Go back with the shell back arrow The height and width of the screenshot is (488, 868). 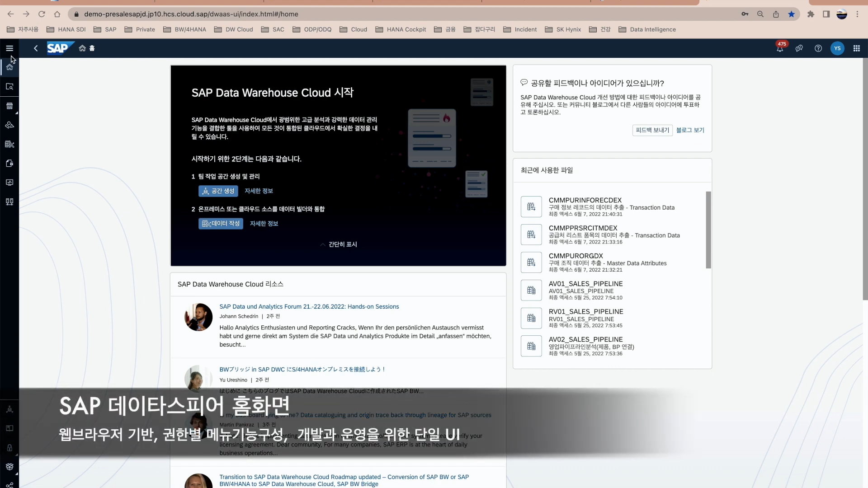pyautogui.click(x=36, y=48)
